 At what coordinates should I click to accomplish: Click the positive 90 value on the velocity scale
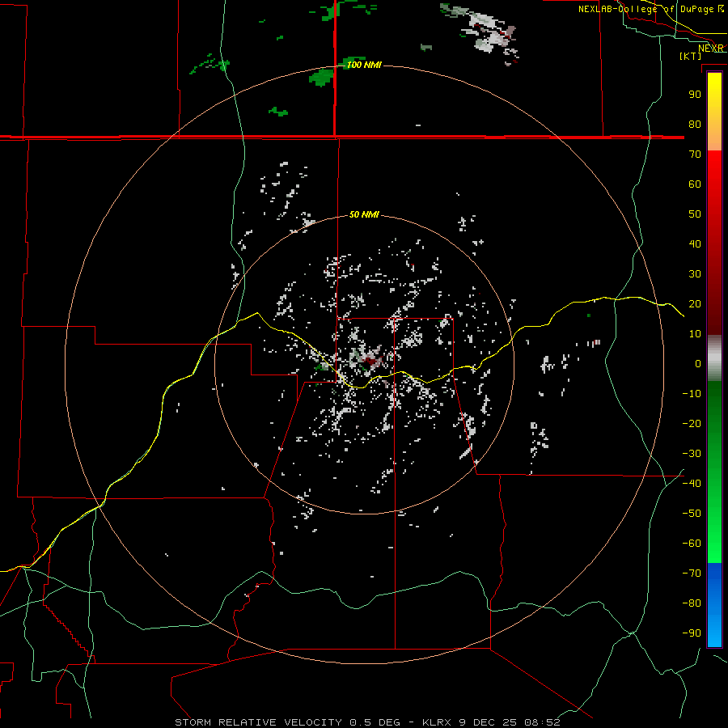click(x=695, y=95)
